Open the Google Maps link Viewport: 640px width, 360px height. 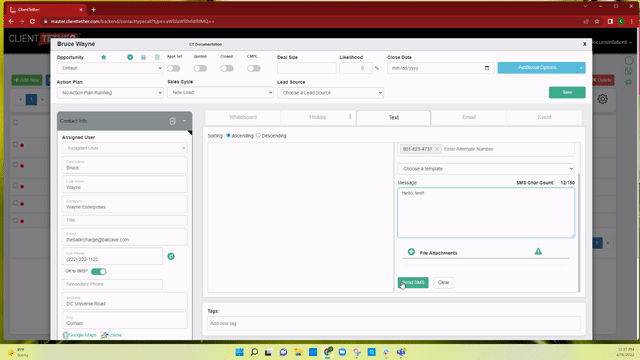[x=80, y=335]
